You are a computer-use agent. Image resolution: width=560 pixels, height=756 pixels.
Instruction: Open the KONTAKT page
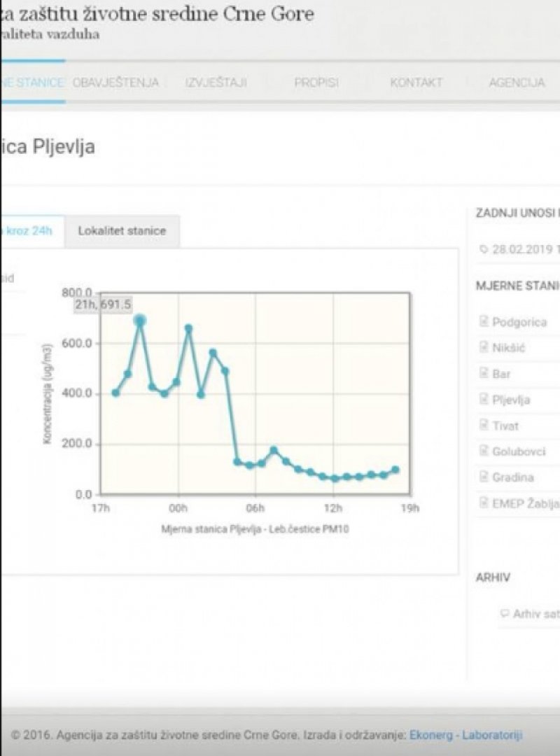(x=416, y=83)
